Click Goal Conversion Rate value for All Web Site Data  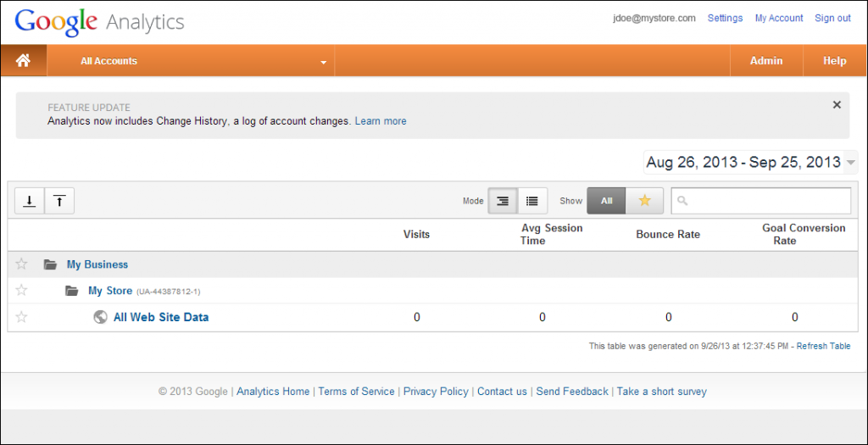pyautogui.click(x=795, y=317)
